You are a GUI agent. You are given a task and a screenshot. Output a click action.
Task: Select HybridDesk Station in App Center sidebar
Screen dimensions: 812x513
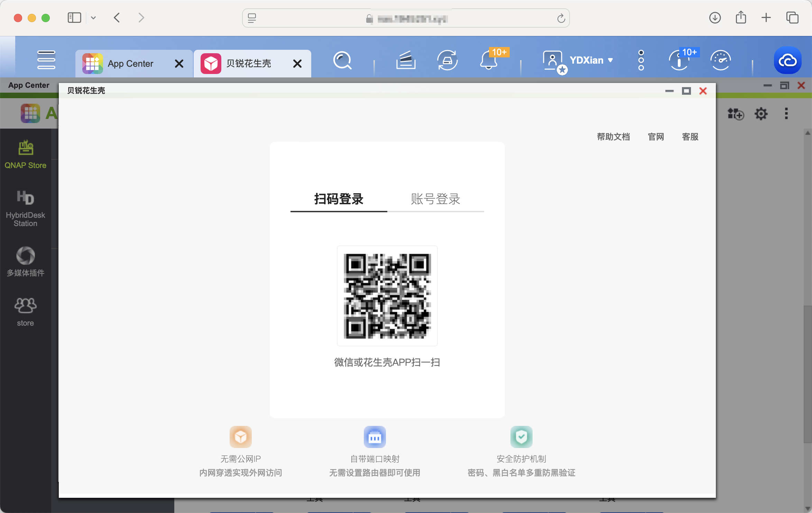point(26,208)
